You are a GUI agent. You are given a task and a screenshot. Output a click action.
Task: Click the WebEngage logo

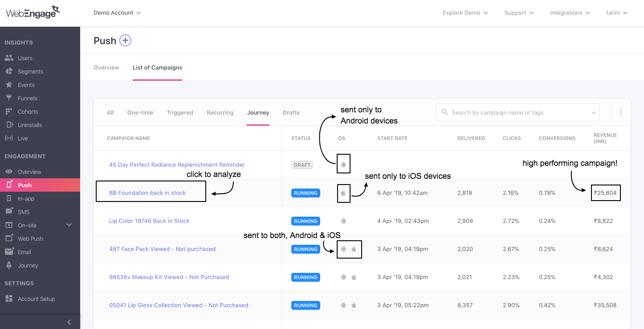[x=33, y=12]
